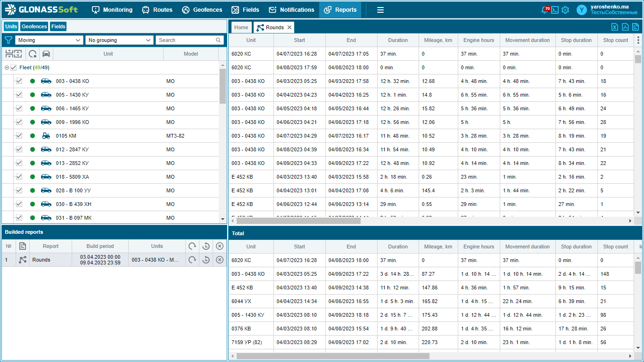
Task: Click search magnifier in Search field
Action: point(218,40)
